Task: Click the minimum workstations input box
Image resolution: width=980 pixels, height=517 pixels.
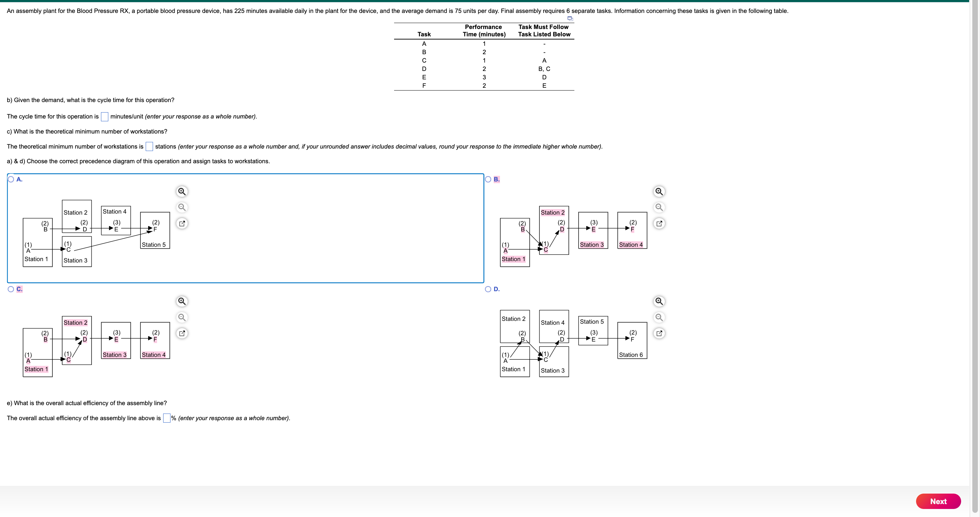Action: tap(149, 147)
